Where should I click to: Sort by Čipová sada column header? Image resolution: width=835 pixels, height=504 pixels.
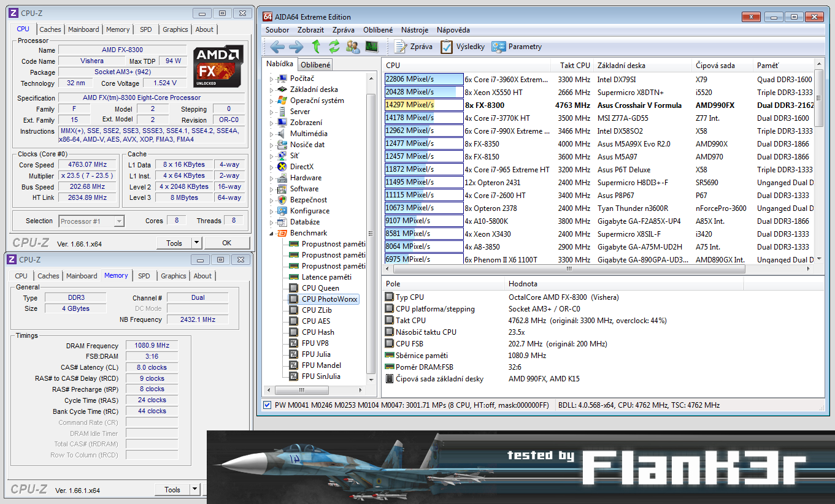pyautogui.click(x=723, y=66)
